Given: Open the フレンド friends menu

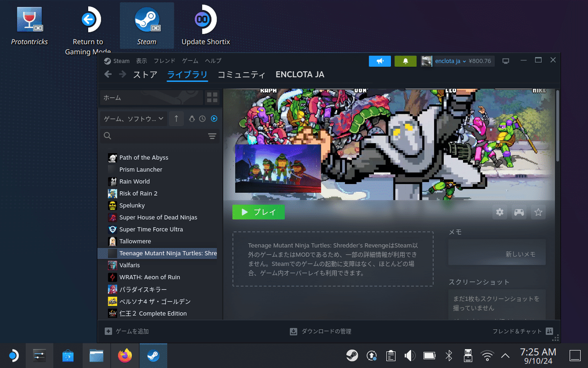Looking at the screenshot, I should tap(165, 61).
